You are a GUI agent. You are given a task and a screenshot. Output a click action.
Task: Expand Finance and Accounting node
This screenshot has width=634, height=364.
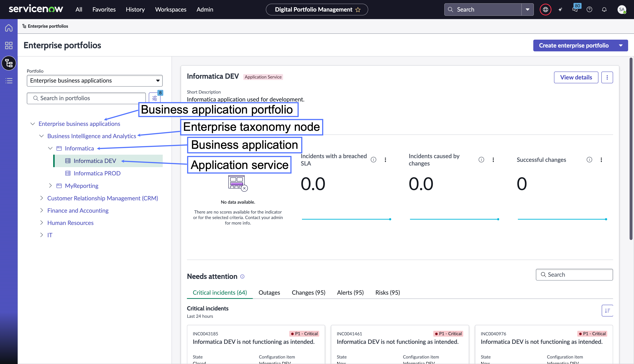(41, 210)
